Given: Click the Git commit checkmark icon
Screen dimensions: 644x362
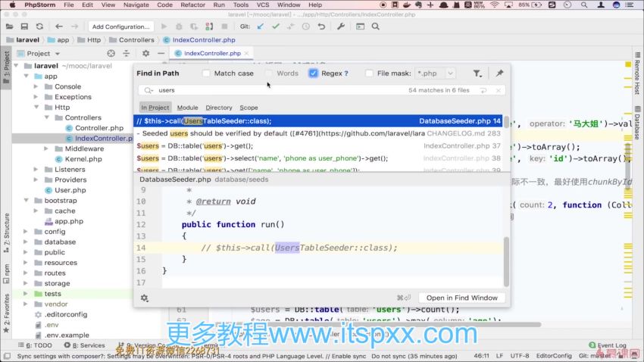Looking at the screenshot, I should (276, 27).
